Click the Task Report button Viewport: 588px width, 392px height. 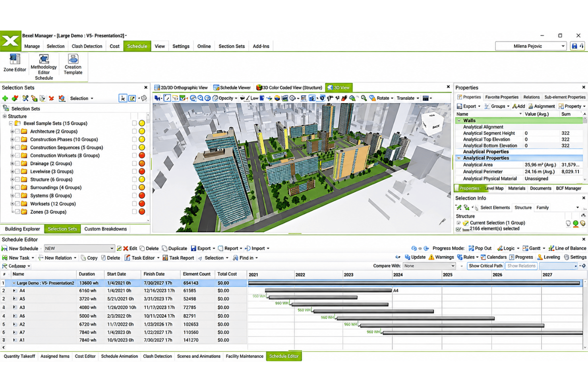(x=178, y=258)
